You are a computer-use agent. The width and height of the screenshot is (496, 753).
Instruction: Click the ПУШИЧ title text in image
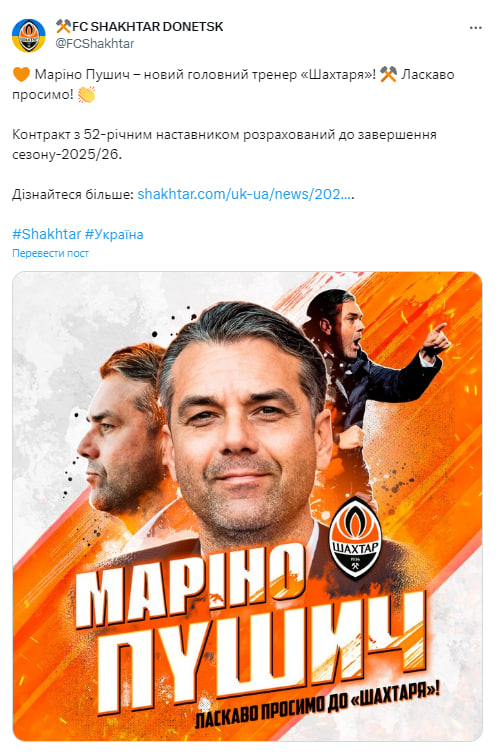click(263, 655)
